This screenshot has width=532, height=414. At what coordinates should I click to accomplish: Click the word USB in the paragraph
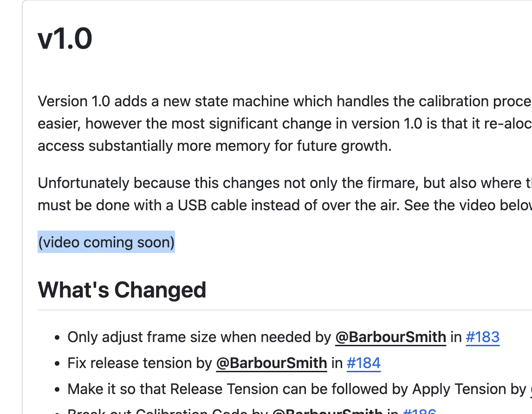(x=192, y=205)
